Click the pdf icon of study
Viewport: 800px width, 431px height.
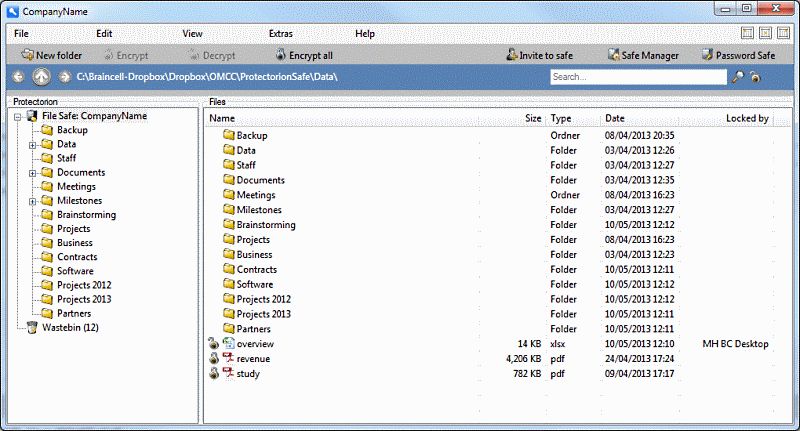tap(229, 373)
